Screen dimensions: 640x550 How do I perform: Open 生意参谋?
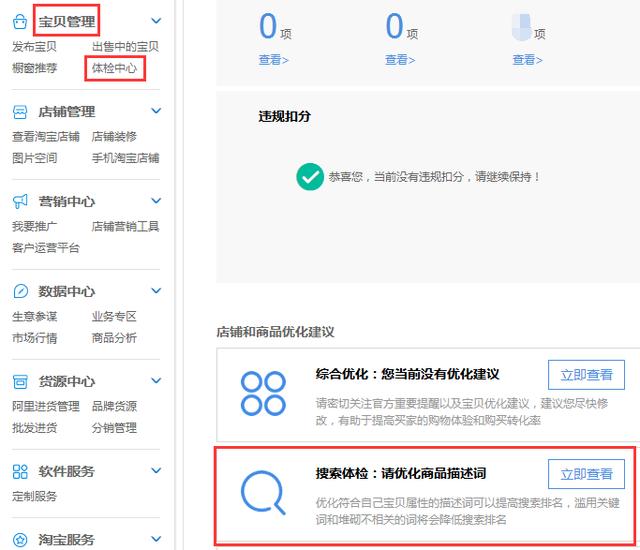tap(35, 316)
